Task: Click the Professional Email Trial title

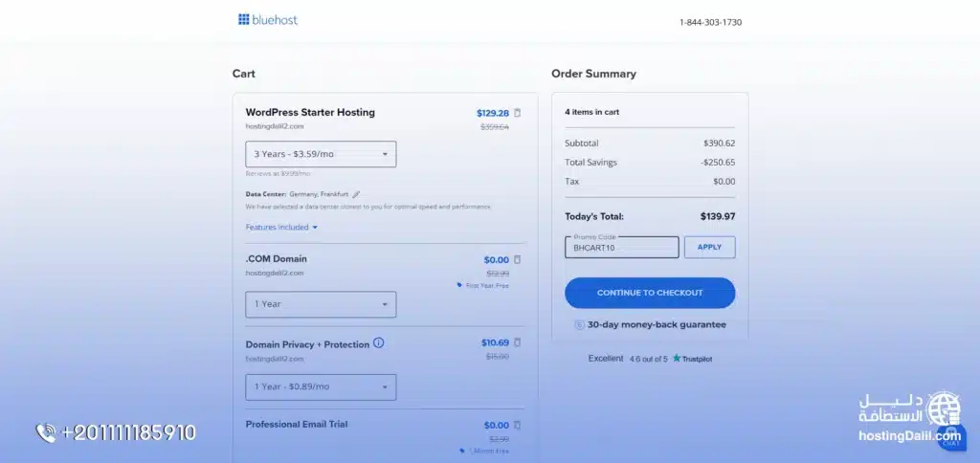Action: point(297,425)
